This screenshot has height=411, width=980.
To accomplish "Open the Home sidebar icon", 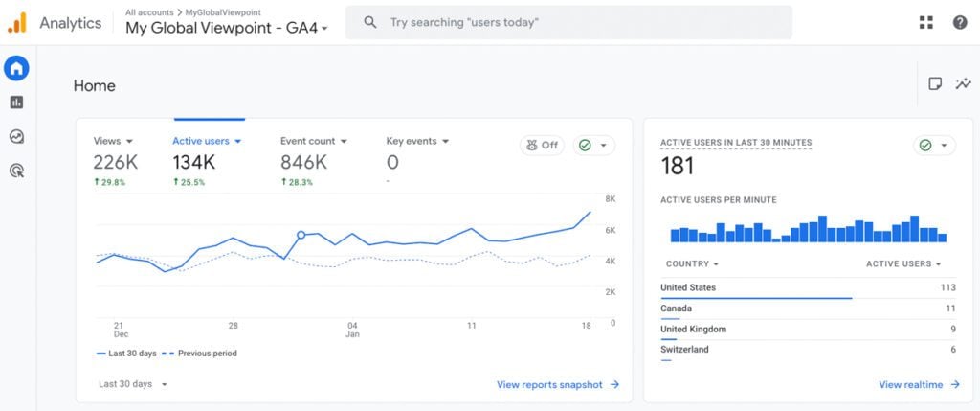I will pyautogui.click(x=17, y=68).
